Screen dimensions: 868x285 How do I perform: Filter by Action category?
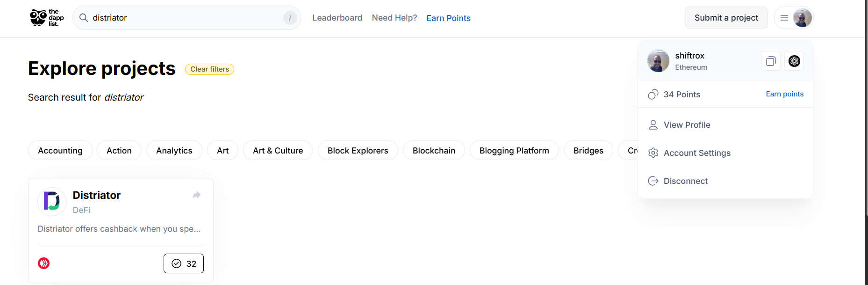(119, 151)
